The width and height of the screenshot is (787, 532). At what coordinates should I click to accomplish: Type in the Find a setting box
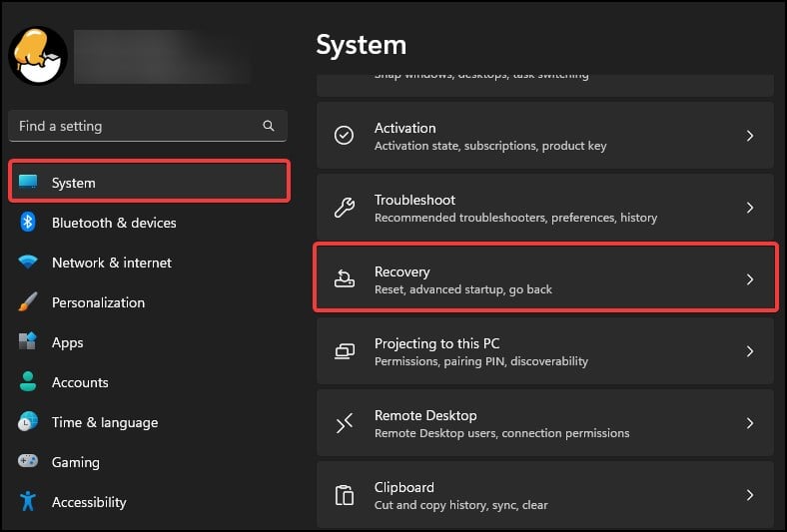point(135,126)
